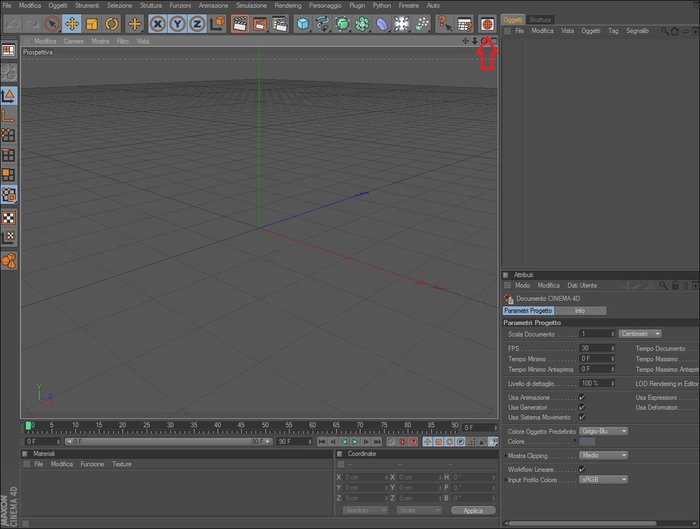Expand the Mostra Clipping disclosure arrow
Image resolution: width=700 pixels, height=529 pixels.
[505, 456]
